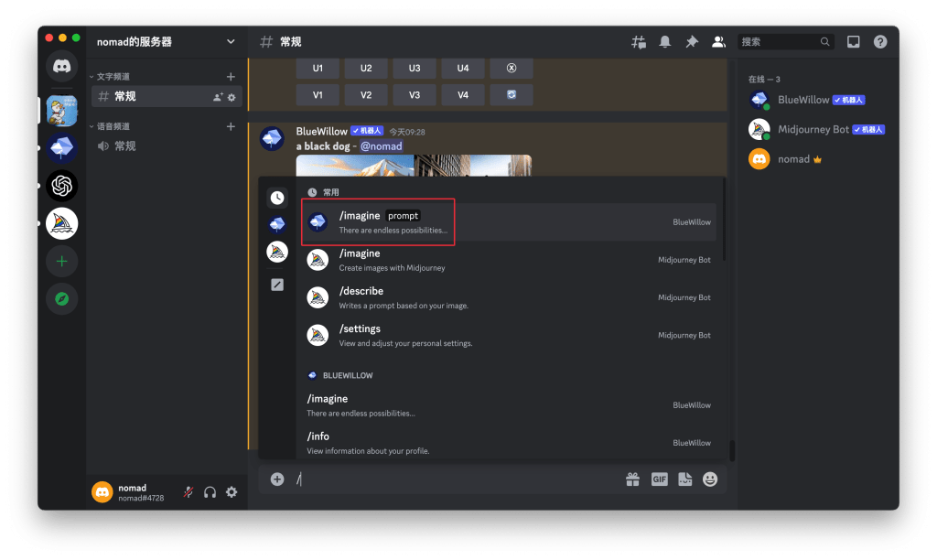Choose BlueWillow /imagine prompt command

coord(509,221)
